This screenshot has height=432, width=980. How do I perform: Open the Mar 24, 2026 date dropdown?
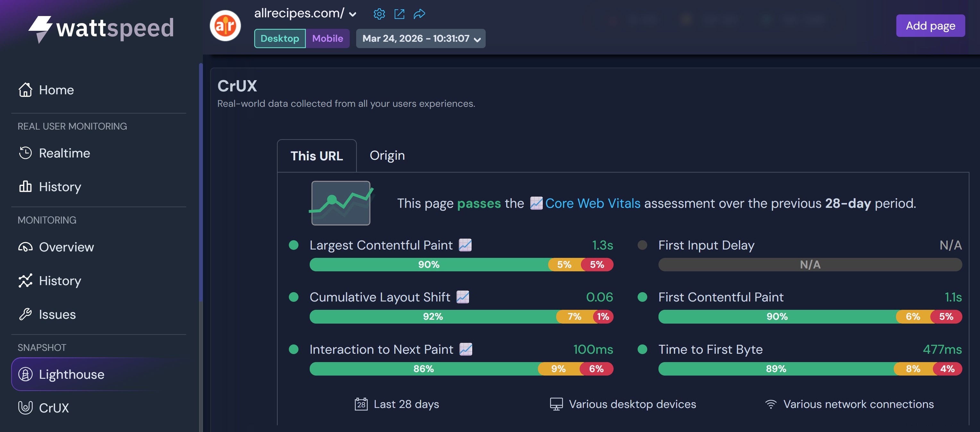pyautogui.click(x=421, y=38)
